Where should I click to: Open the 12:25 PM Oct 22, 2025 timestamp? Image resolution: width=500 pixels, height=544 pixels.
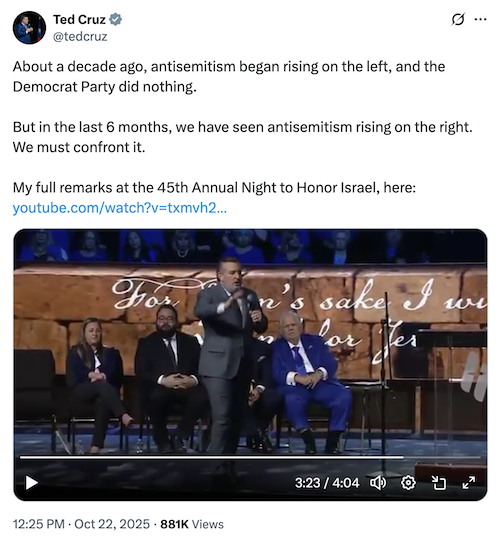pos(81,524)
